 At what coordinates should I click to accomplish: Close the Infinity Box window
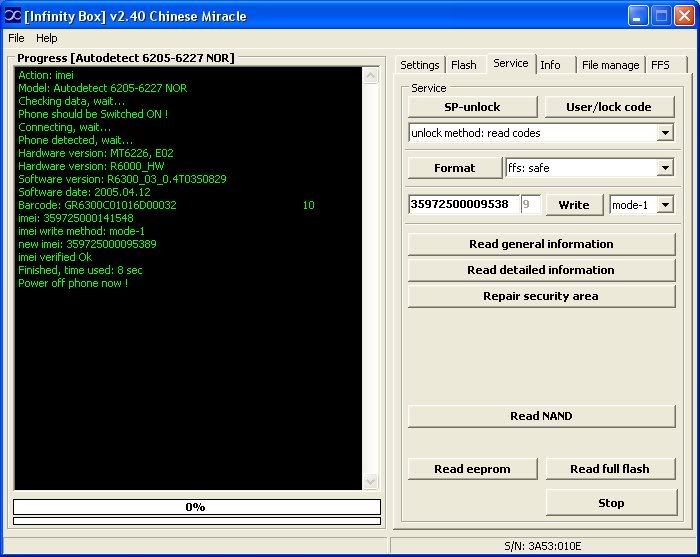click(x=684, y=16)
